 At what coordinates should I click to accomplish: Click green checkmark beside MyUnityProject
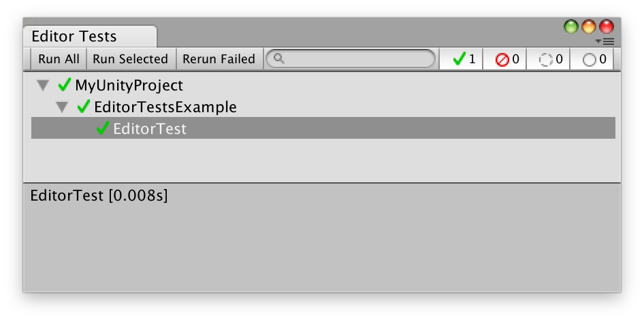point(65,85)
